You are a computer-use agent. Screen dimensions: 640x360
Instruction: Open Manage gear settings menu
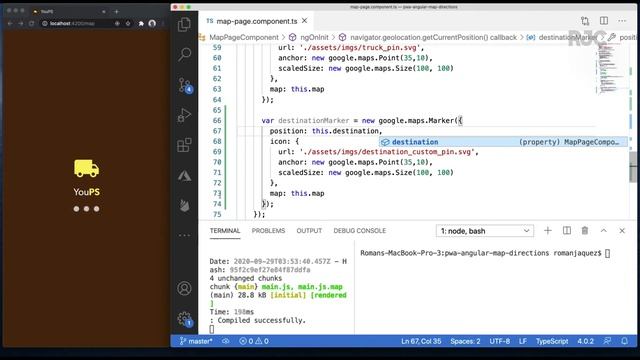pyautogui.click(x=185, y=319)
